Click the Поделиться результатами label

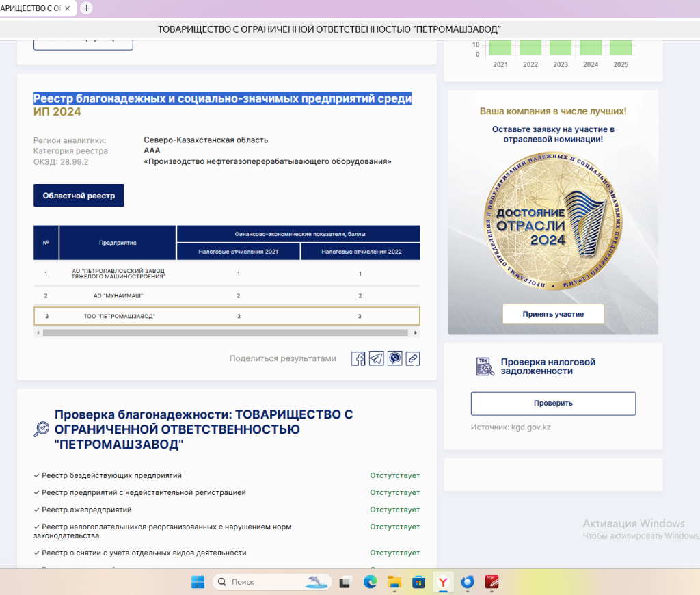click(282, 358)
